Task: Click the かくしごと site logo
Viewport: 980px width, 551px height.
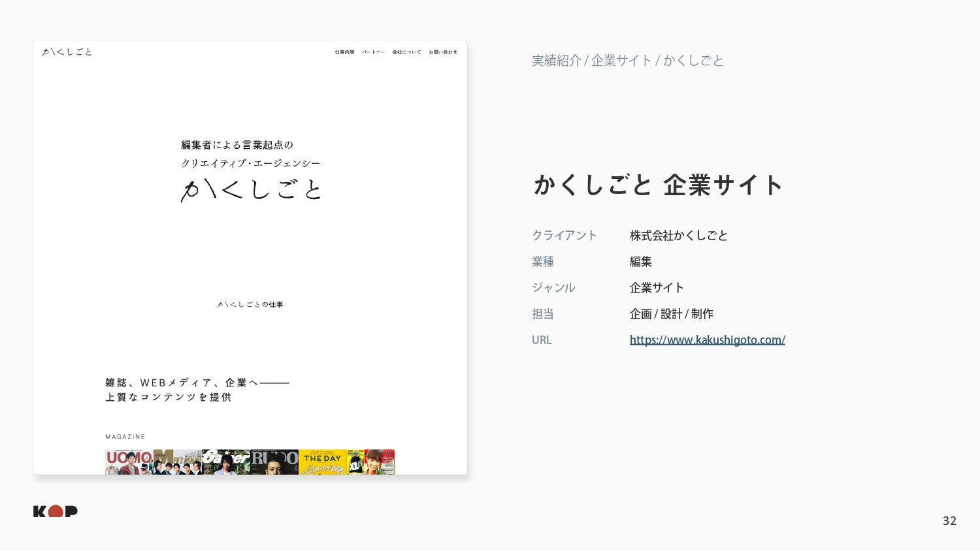Action: [x=67, y=52]
